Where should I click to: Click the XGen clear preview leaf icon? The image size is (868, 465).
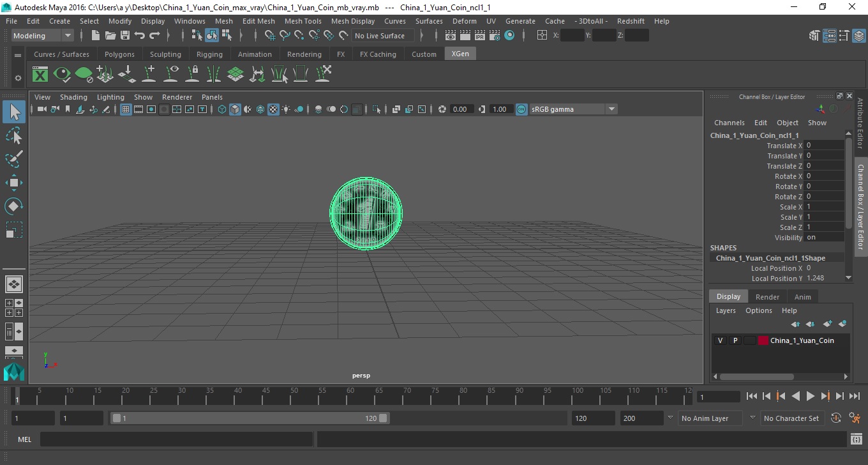click(84, 74)
